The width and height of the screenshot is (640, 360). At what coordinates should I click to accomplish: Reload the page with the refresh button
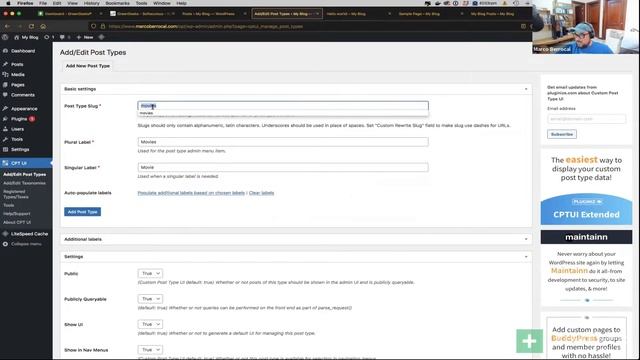coord(31,26)
